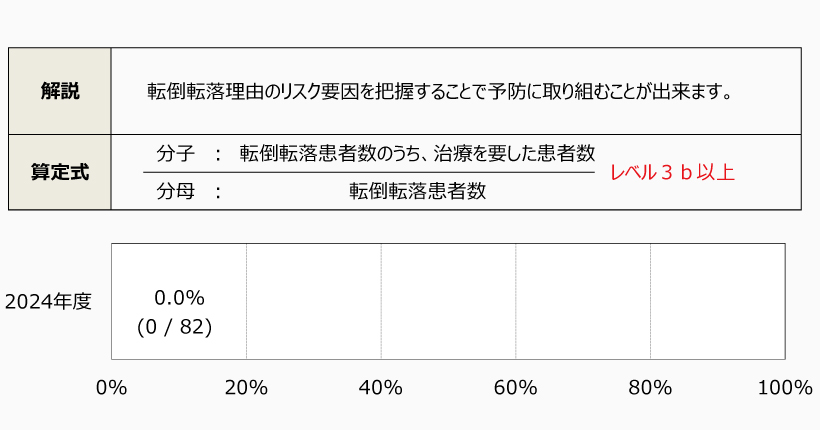Click the 60% axis label
Viewport: 820px width, 430px height.
coord(516,388)
